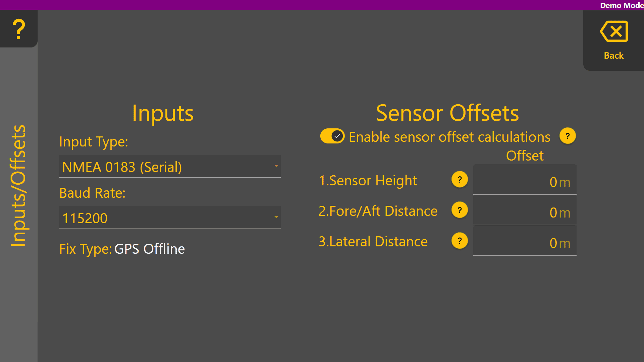Open the main help question mark icon
This screenshot has width=644, height=362.
(19, 29)
